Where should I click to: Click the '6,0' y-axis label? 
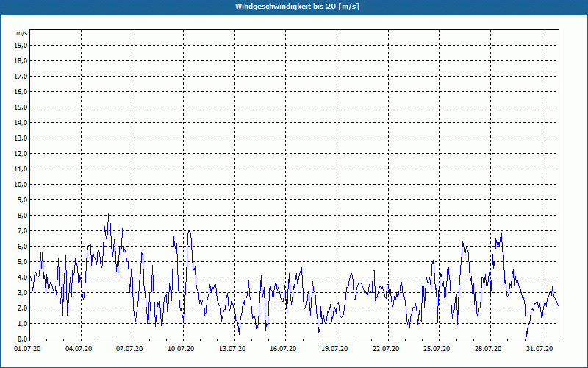tap(22, 247)
